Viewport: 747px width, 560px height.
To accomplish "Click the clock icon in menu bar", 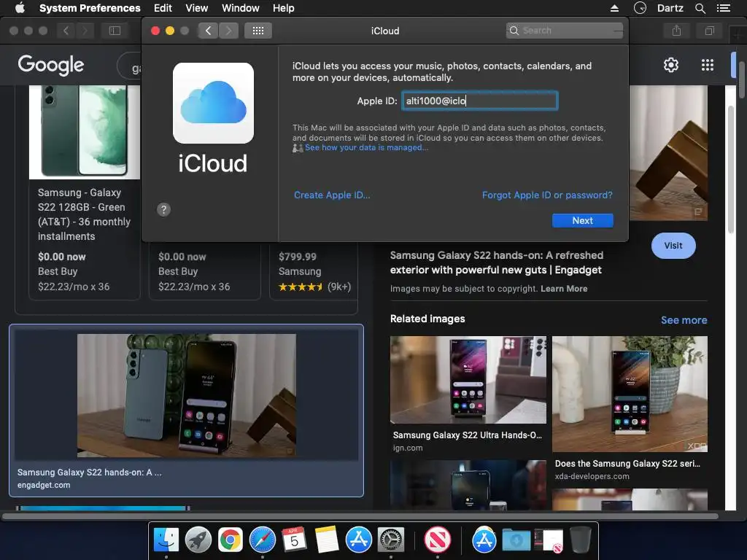I will 640,8.
